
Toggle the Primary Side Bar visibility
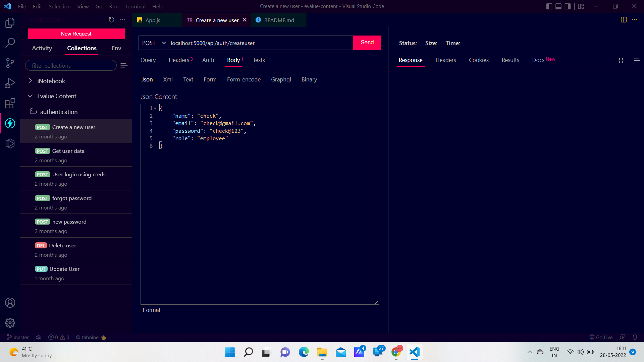549,6
